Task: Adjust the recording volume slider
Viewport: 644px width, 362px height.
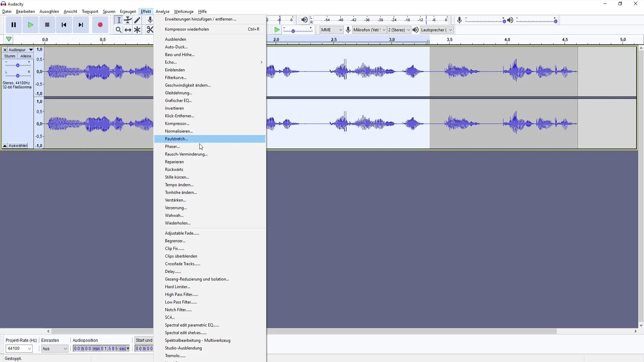Action: [485, 21]
